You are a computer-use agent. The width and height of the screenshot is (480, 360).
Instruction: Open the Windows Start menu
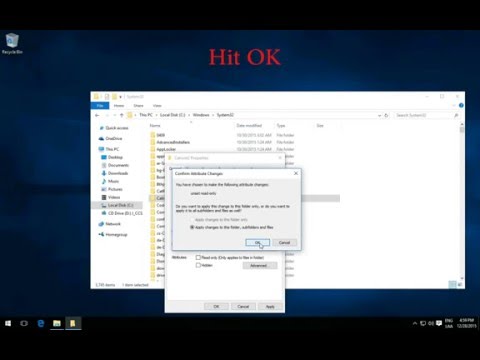point(8,323)
